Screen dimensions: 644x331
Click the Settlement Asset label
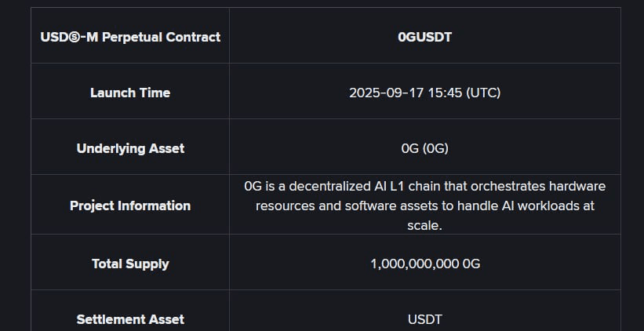coord(130,319)
